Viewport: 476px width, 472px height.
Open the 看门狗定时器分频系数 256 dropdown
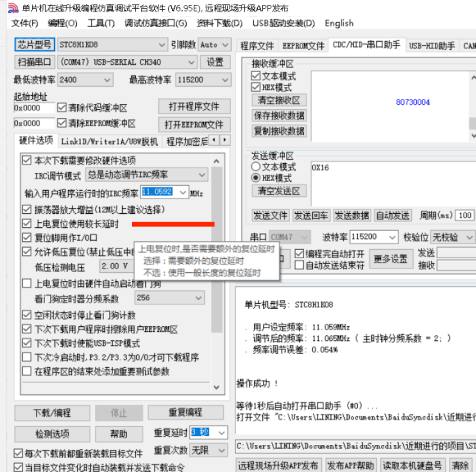(170, 298)
